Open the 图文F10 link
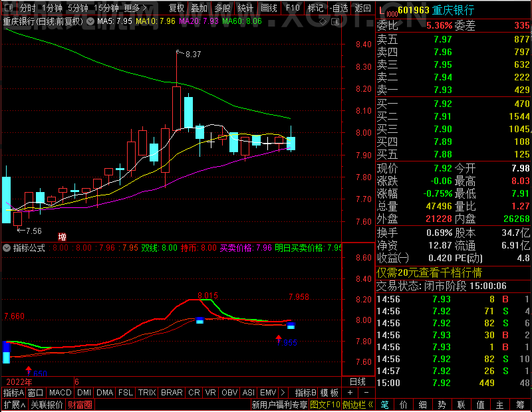The image size is (532, 412). click(325, 405)
